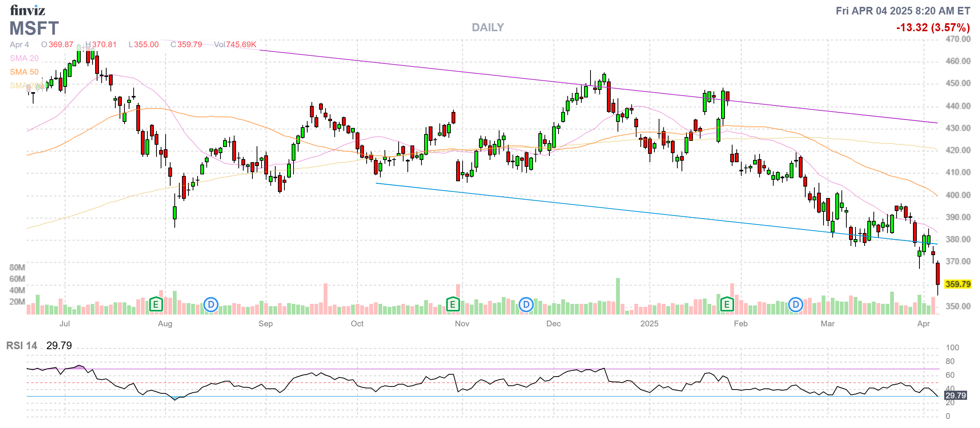Click the 80M volume axis label
Image resolution: width=980 pixels, height=428 pixels.
coord(17,267)
